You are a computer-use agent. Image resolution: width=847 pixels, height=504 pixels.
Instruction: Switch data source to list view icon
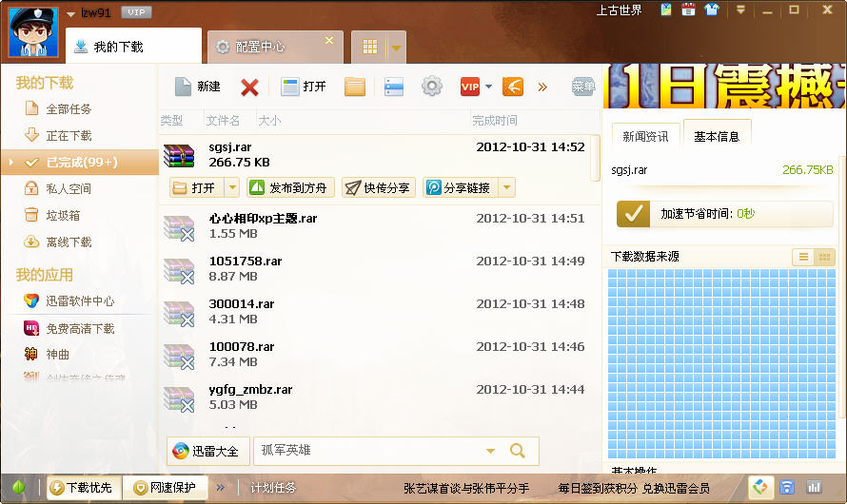(x=803, y=258)
